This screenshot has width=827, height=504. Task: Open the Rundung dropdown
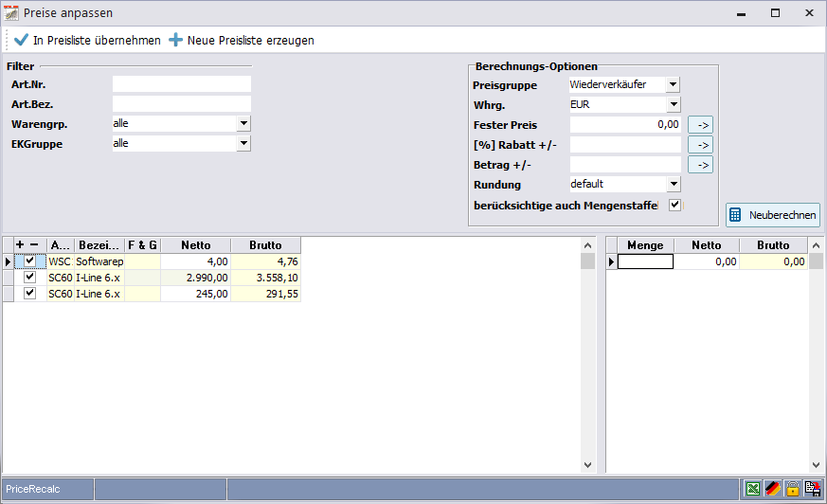coord(673,184)
